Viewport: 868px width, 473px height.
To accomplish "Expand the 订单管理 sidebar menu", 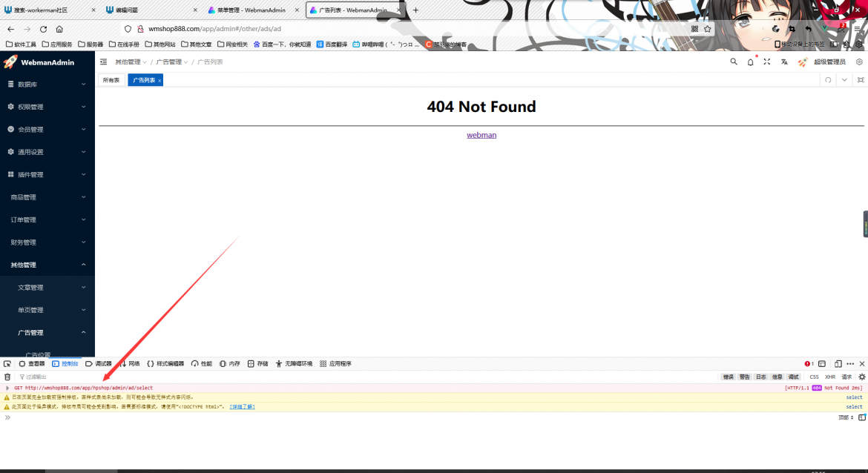I will point(47,219).
